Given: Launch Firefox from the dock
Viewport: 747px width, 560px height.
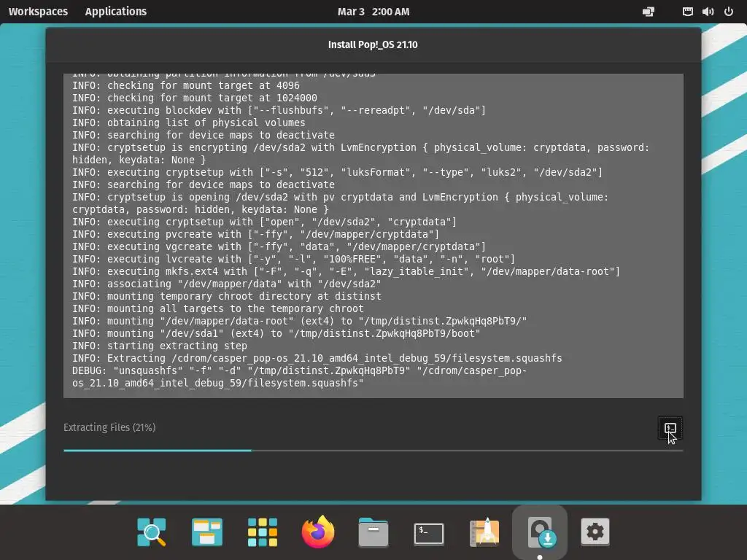Looking at the screenshot, I should (318, 532).
